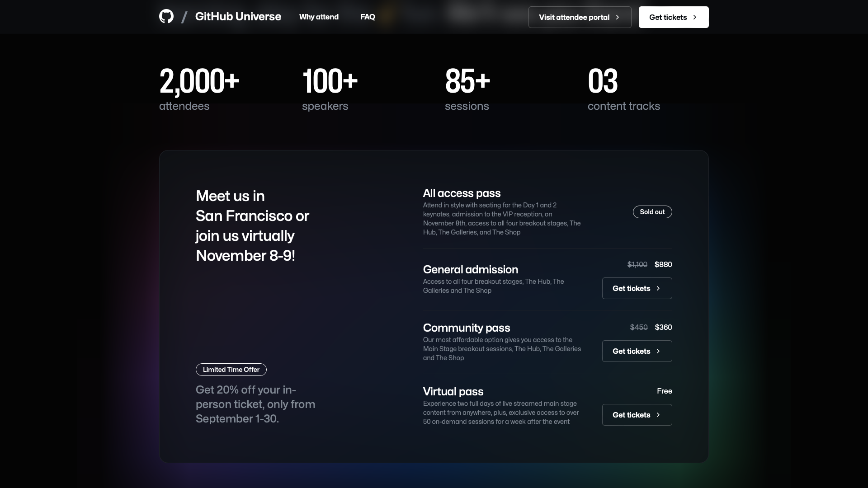Click the 100+ speakers statistic
Image resolution: width=868 pixels, height=488 pixels.
point(330,89)
